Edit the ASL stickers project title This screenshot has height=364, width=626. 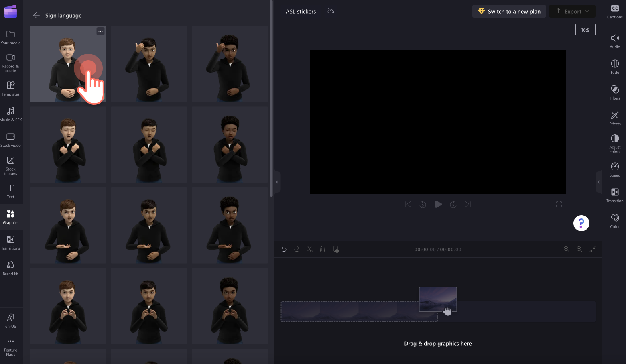pos(301,11)
